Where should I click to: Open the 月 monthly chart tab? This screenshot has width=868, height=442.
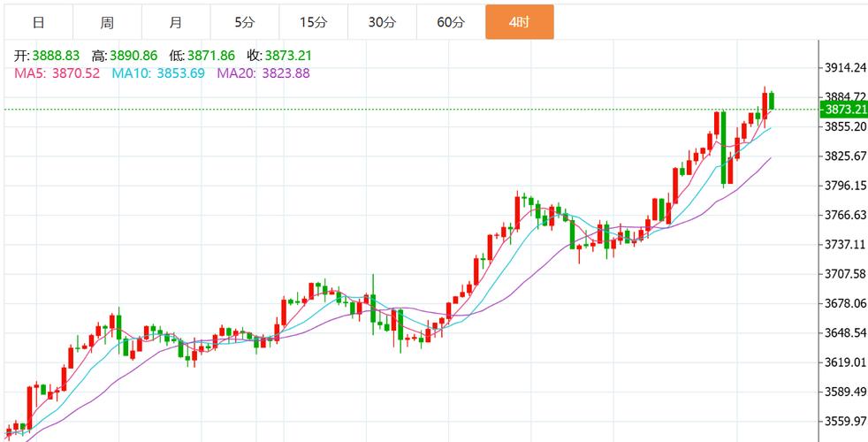tap(175, 22)
